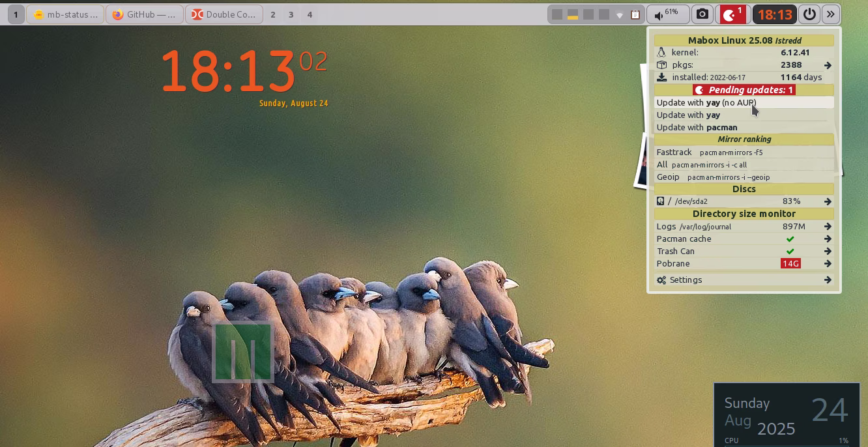Image resolution: width=868 pixels, height=447 pixels.
Task: Open the power/logout menu icon
Action: pyautogui.click(x=809, y=14)
